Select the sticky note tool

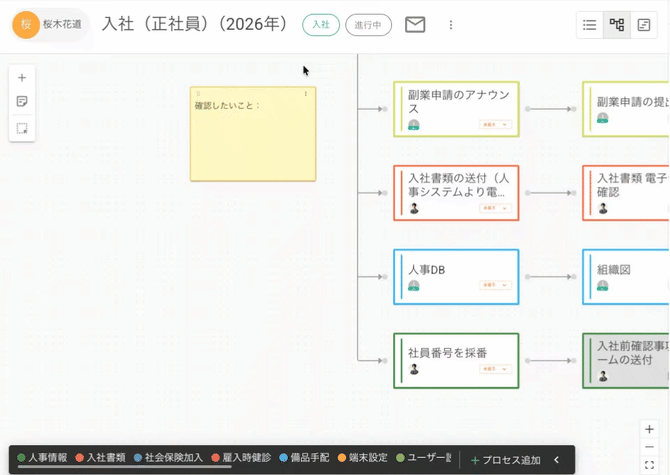click(x=22, y=101)
